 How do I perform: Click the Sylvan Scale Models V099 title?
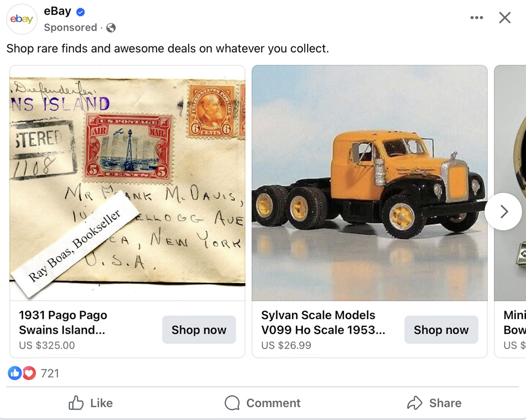(x=323, y=323)
